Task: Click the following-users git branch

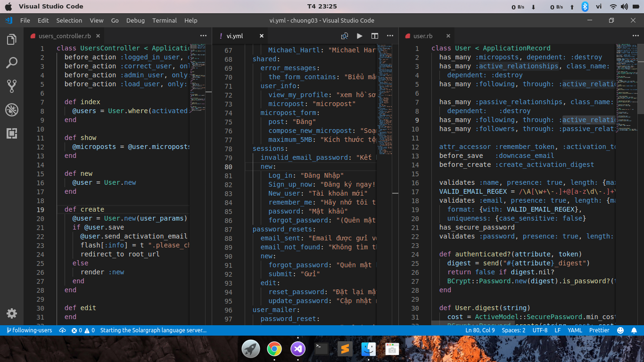Action: tap(29, 330)
